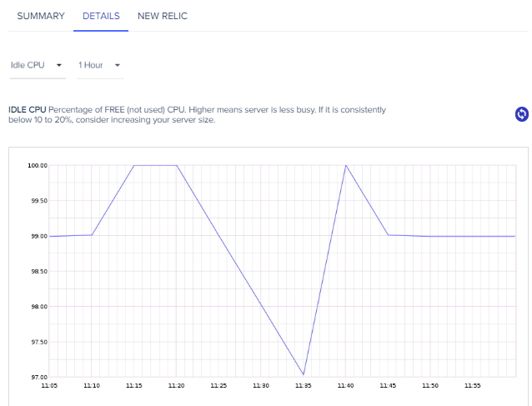Viewport: 532px width, 406px height.
Task: Click the graph data point at 11:10
Action: [92, 235]
